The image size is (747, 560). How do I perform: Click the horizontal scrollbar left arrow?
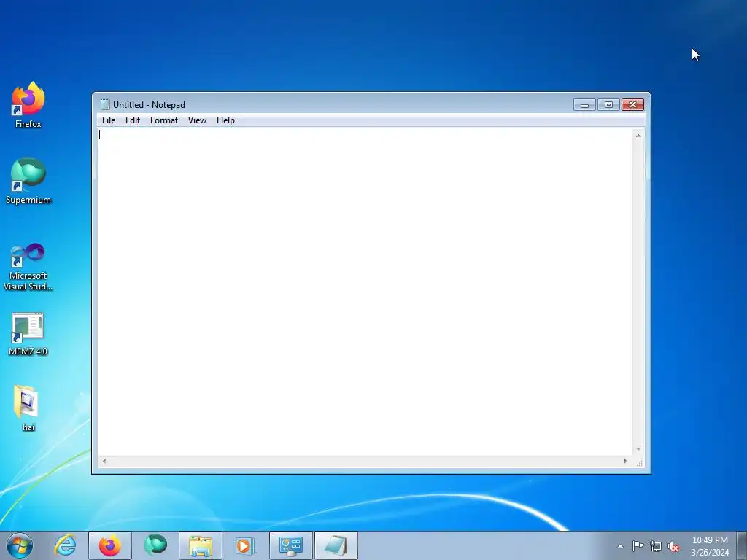pos(104,461)
